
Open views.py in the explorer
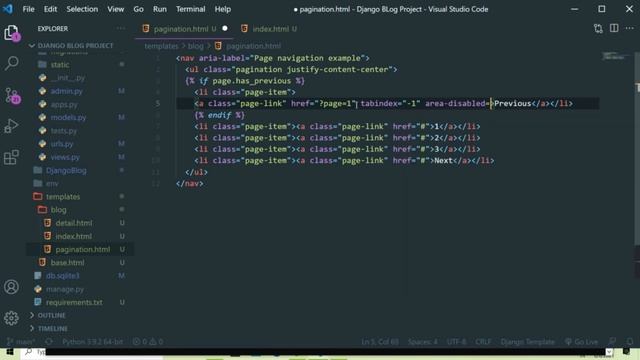[x=65, y=157]
